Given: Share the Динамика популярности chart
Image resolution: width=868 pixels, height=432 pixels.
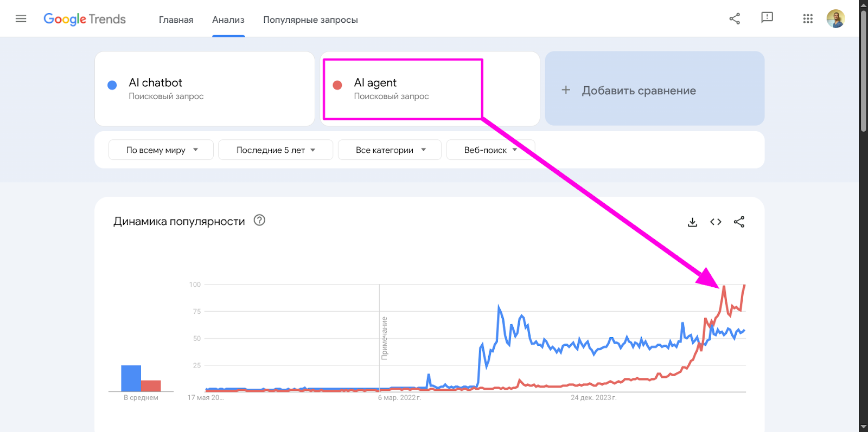Looking at the screenshot, I should point(739,222).
